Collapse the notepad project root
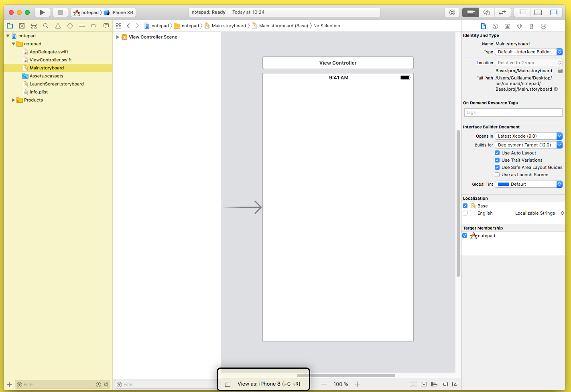 (8, 36)
